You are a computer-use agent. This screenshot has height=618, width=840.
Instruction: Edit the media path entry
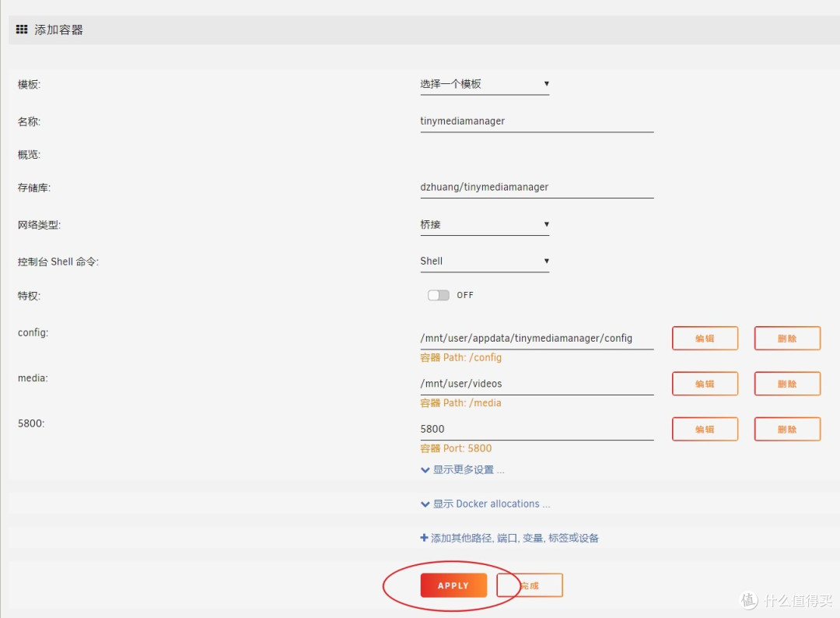pos(705,384)
